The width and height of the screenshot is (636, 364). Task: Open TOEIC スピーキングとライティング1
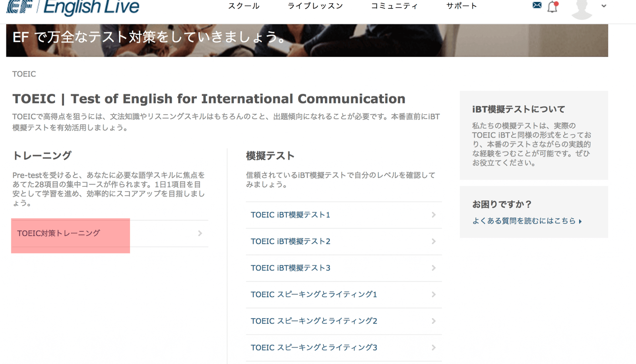[x=343, y=294]
